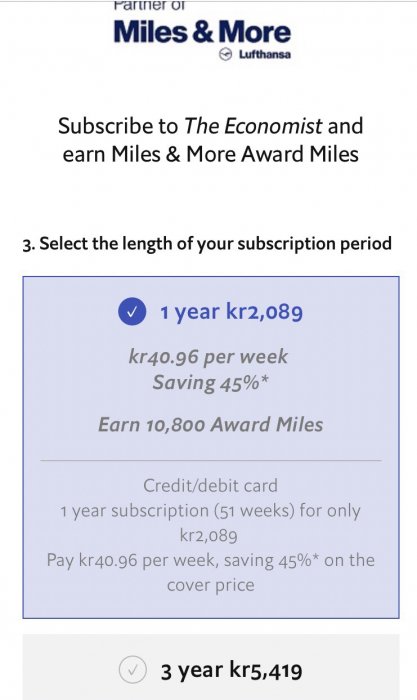Image resolution: width=417 pixels, height=700 pixels.
Task: Click the highlighted 1 year plan card
Action: pyautogui.click(x=211, y=447)
